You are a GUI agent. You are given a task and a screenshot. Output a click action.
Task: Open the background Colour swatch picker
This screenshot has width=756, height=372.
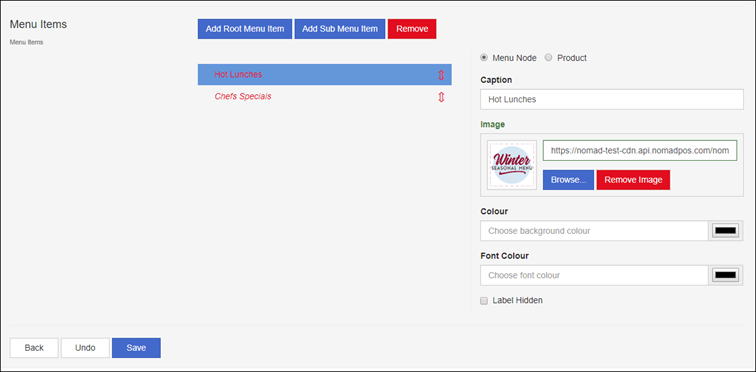[726, 231]
